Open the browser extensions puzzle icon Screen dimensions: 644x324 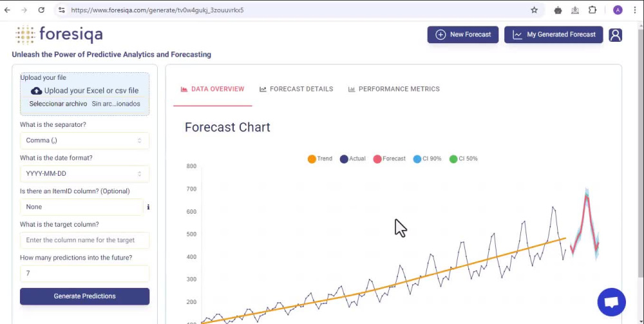(592, 10)
